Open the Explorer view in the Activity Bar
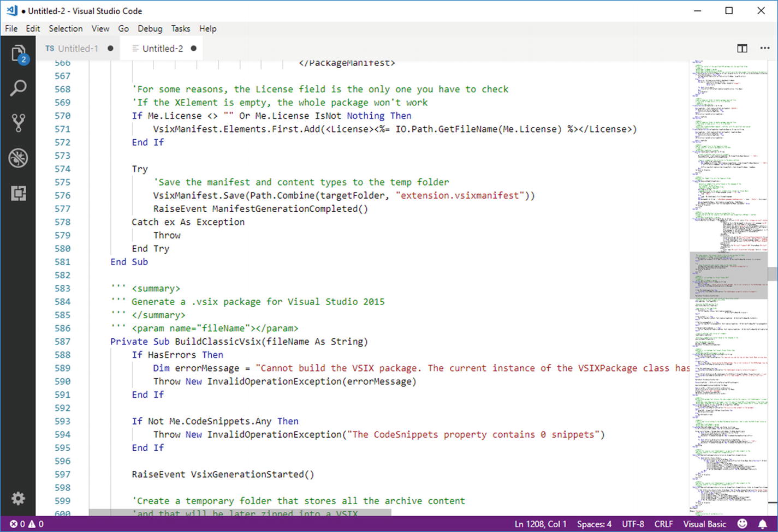 pos(18,52)
